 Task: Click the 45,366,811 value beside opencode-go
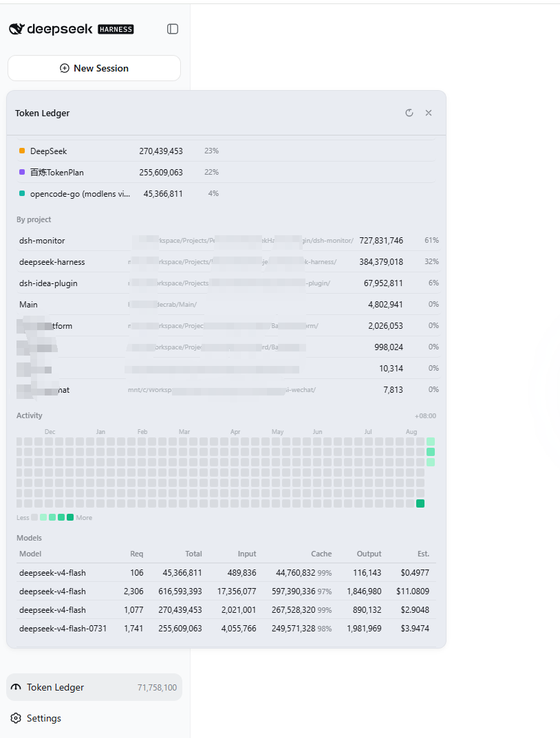(x=163, y=193)
